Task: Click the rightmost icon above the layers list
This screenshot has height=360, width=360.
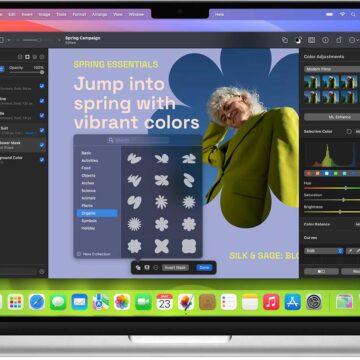Action: point(42,57)
